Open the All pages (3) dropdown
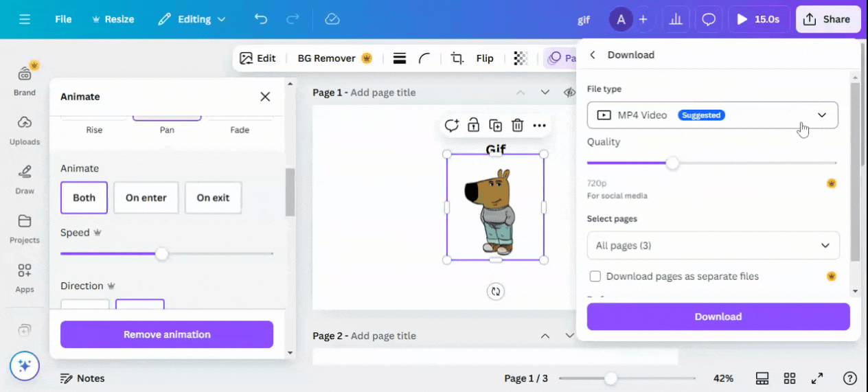Screen dimensions: 868x392 click(x=713, y=245)
